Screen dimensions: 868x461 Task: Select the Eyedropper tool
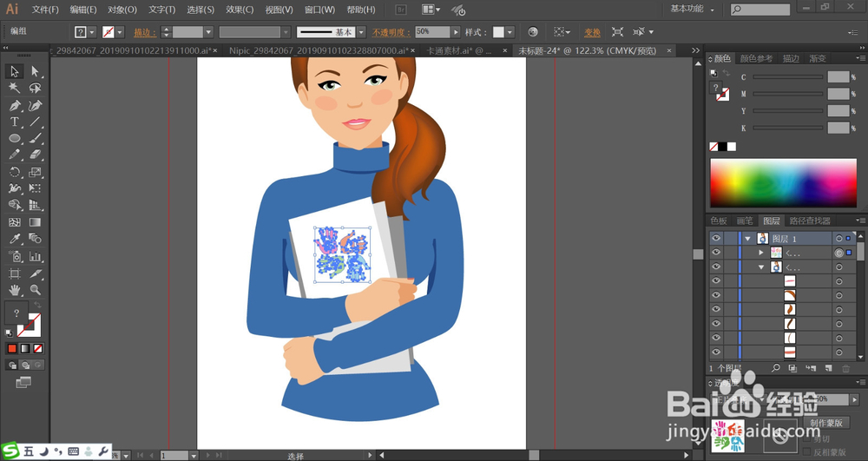15,239
